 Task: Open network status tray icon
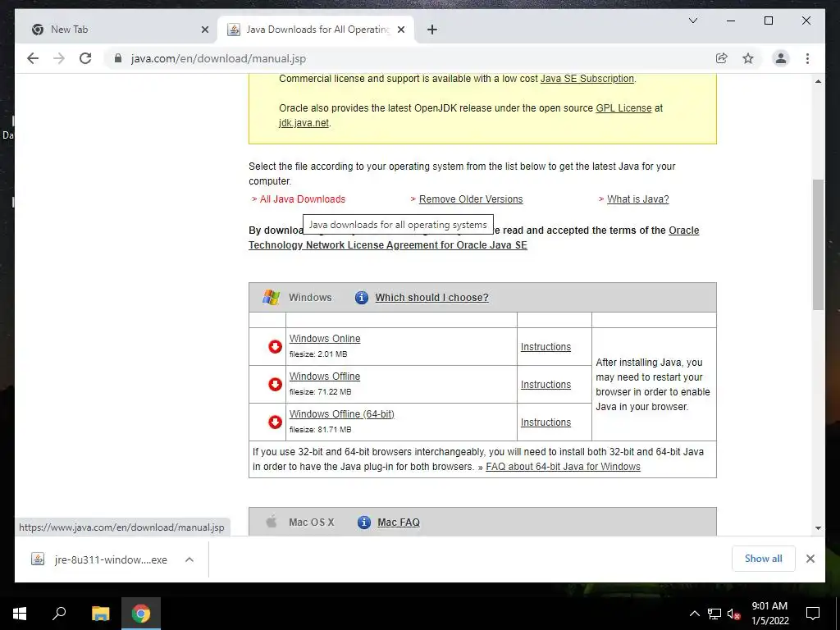click(x=714, y=614)
